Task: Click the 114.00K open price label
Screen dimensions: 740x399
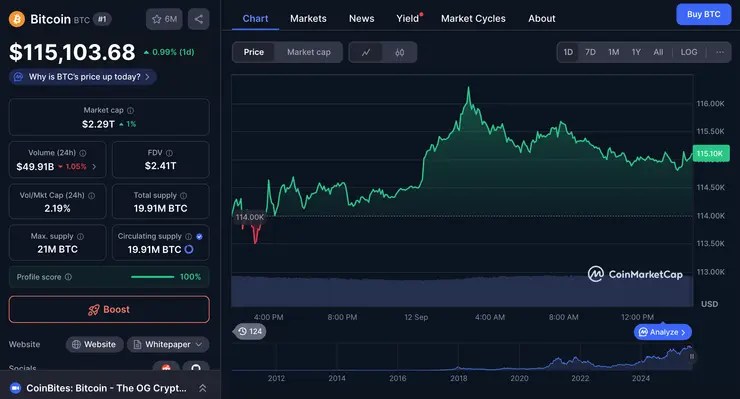Action: 249,217
